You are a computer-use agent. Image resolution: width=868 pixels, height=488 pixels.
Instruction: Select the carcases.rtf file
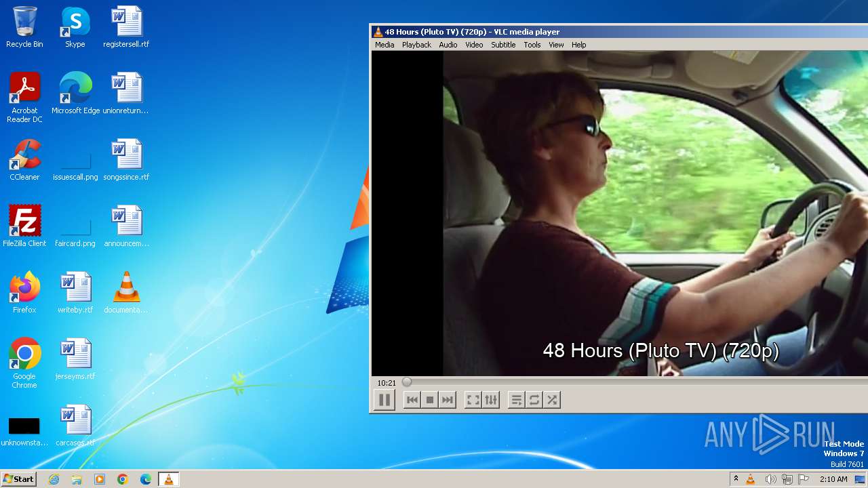coord(75,426)
